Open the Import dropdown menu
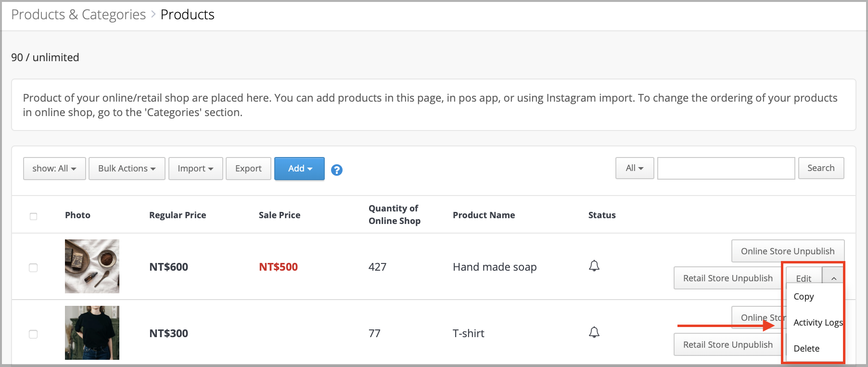The image size is (868, 367). click(195, 169)
